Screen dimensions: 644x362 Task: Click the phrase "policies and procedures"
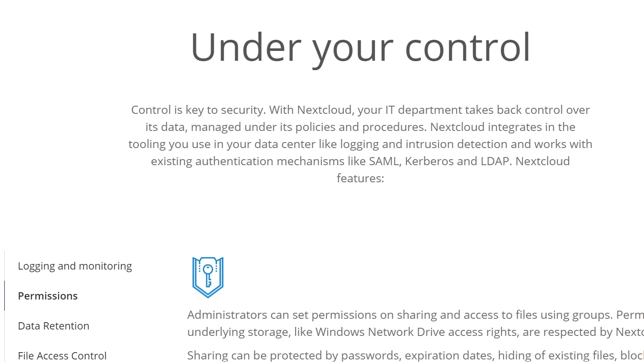point(361,127)
